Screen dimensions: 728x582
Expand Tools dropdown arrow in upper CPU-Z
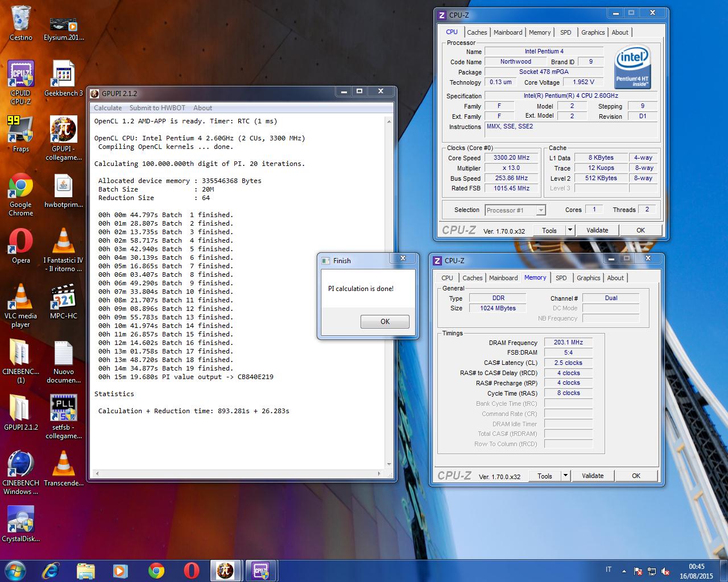570,230
